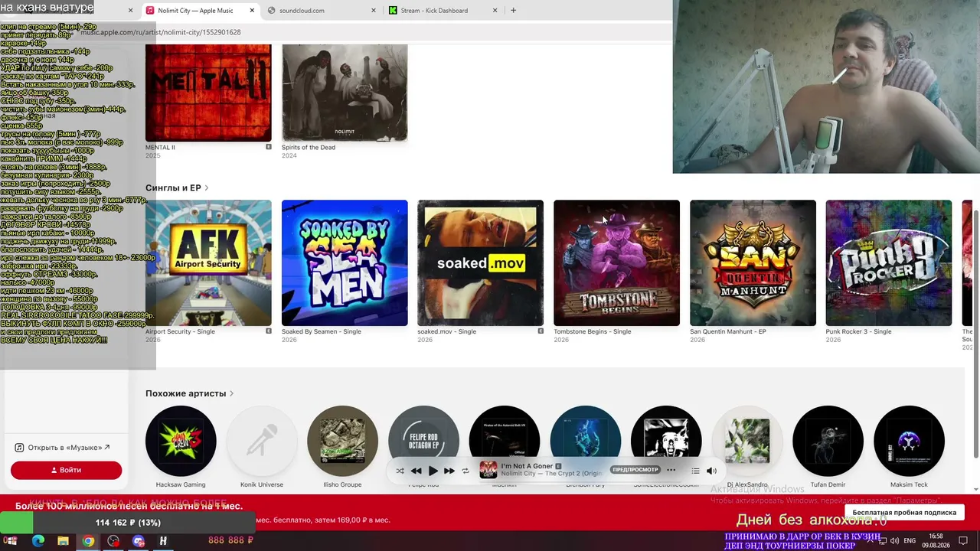This screenshot has width=980, height=551.
Task: Open the taskbar clock showing 16:58
Action: (x=936, y=540)
